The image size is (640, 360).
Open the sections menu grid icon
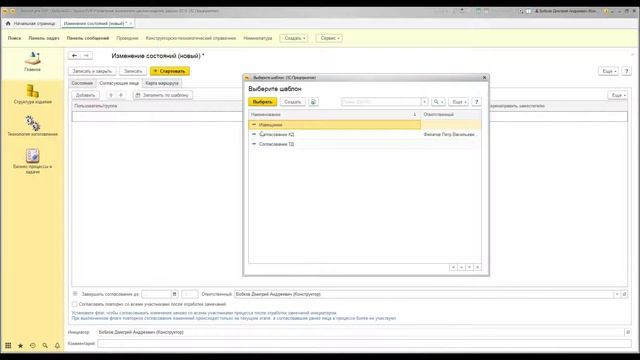tap(8, 345)
